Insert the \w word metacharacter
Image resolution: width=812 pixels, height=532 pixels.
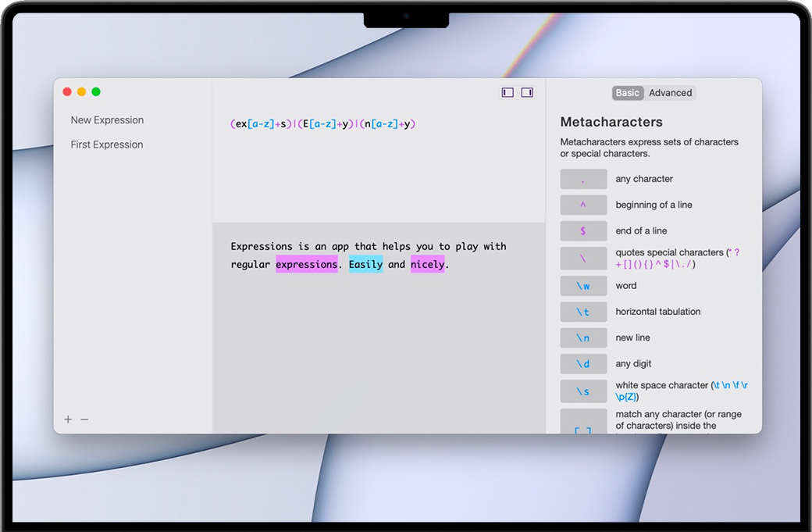click(583, 286)
